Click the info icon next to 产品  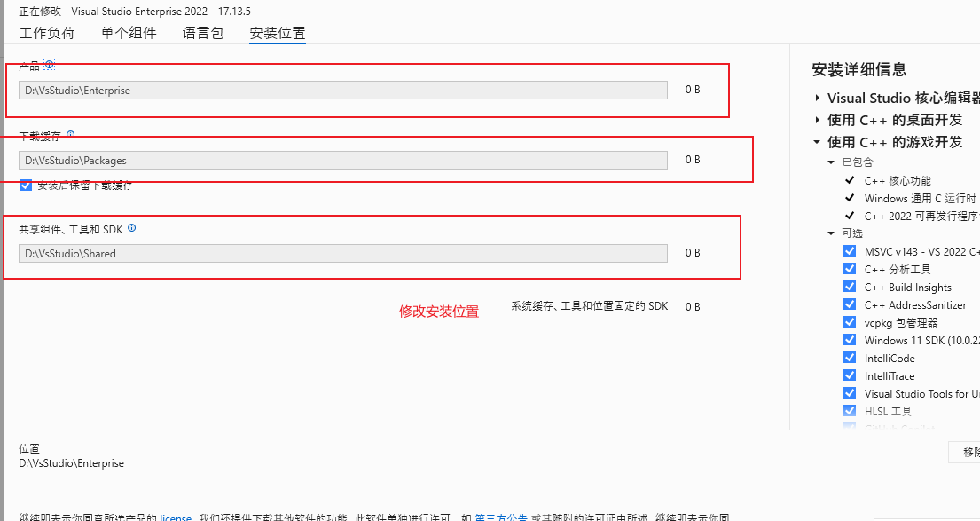tap(50, 64)
